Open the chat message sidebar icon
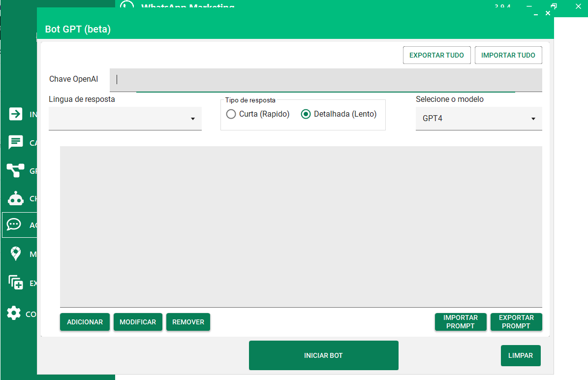 pyautogui.click(x=16, y=142)
